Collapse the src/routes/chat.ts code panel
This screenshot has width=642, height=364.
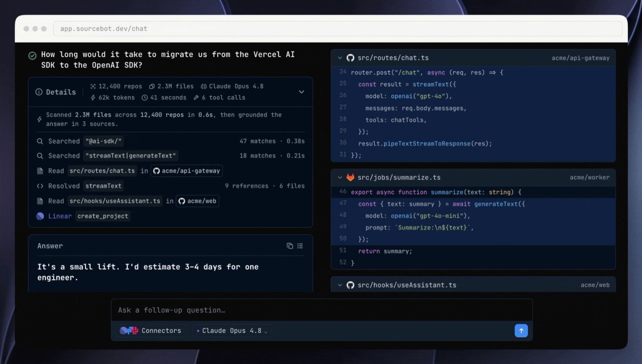[x=340, y=58]
